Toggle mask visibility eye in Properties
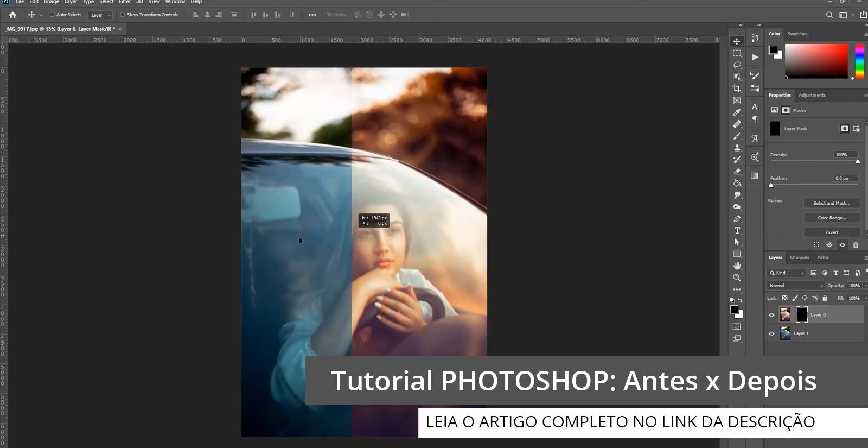 point(843,245)
